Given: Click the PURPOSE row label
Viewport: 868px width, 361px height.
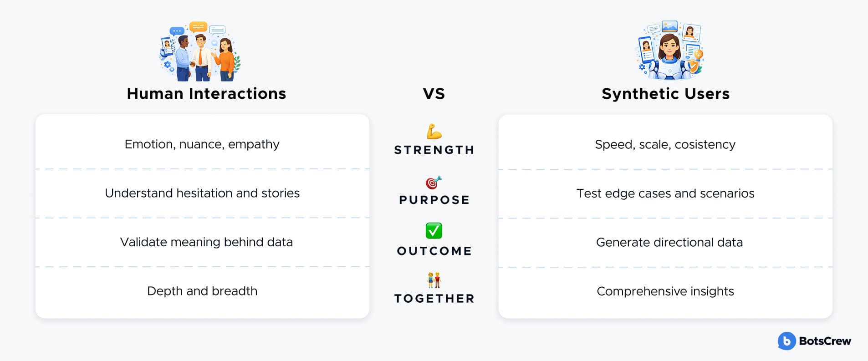Looking at the screenshot, I should tap(434, 200).
